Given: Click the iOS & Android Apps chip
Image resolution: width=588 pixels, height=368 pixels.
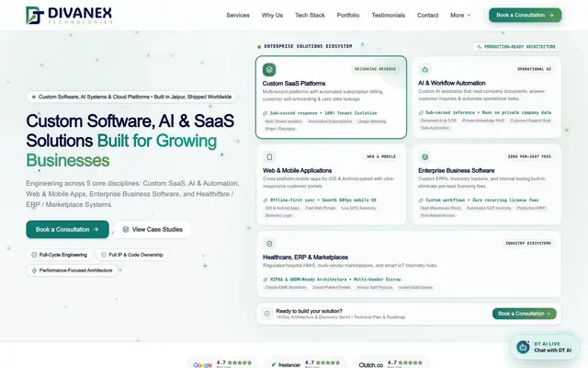Looking at the screenshot, I should tap(282, 209).
